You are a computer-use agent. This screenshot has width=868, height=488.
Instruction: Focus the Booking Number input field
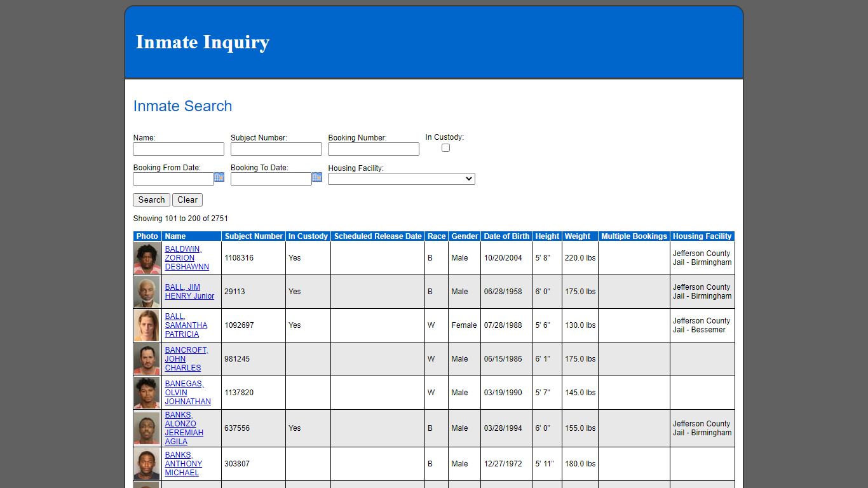point(374,149)
